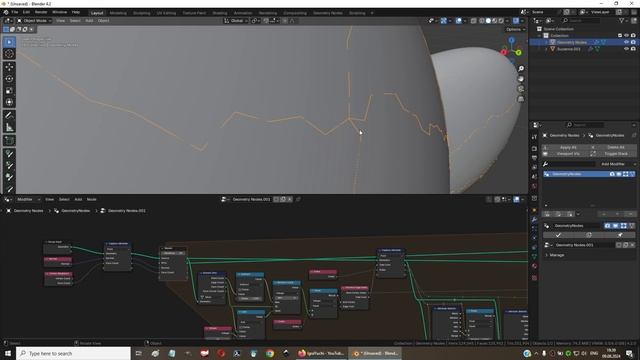
Task: Open the Output properties tab
Action: click(534, 158)
